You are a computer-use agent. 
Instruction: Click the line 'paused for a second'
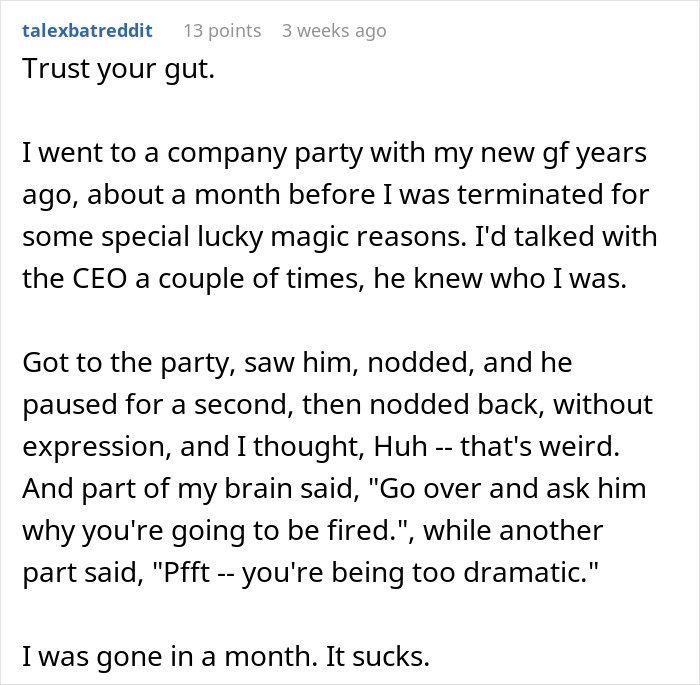[x=338, y=405]
